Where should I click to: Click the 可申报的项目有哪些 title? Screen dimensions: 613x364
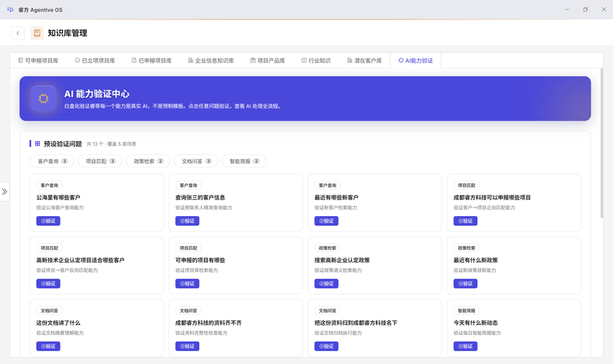(200, 260)
